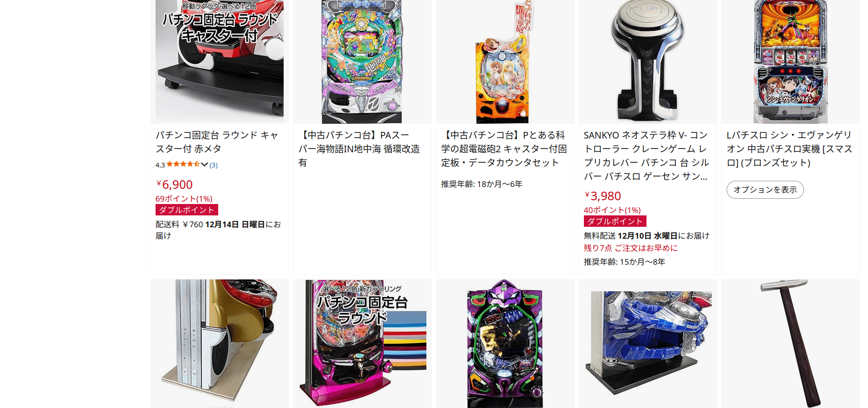Open the (3) reviews count link

(213, 165)
